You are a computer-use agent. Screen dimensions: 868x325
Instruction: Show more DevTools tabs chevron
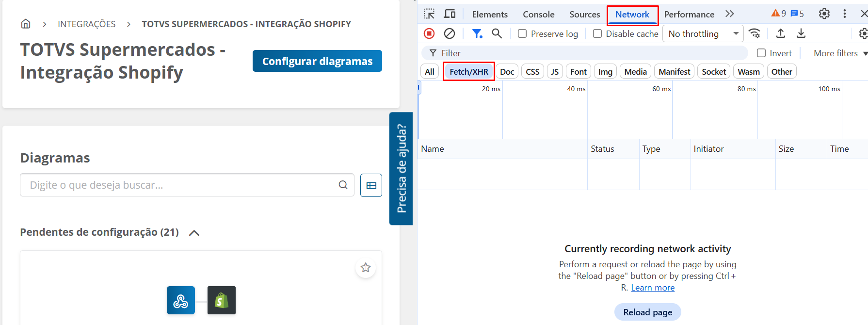point(730,14)
